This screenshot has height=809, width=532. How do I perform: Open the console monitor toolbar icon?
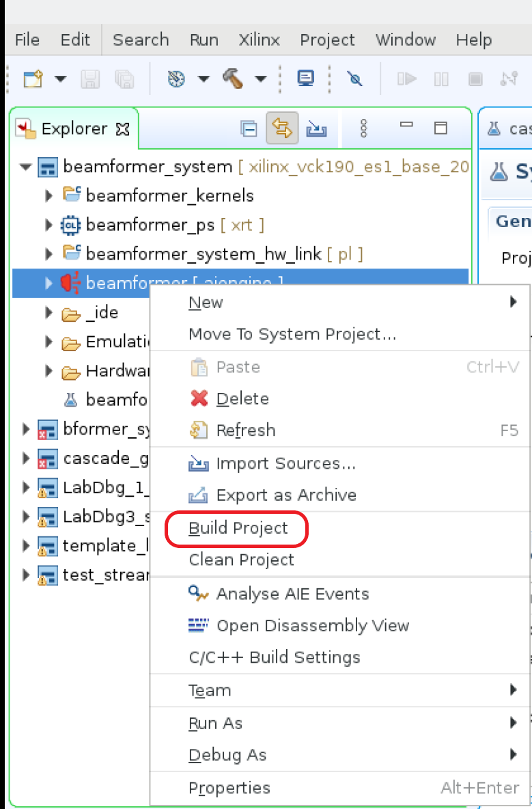click(x=305, y=79)
